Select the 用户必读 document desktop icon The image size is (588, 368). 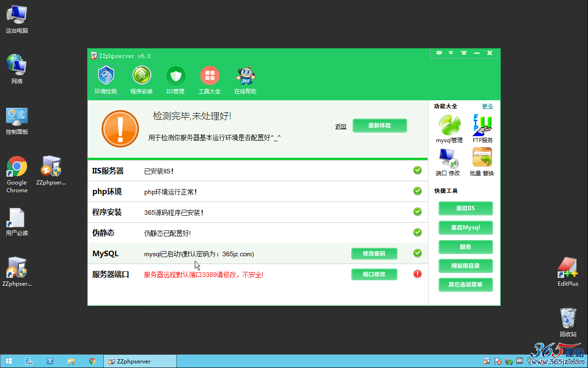17,222
